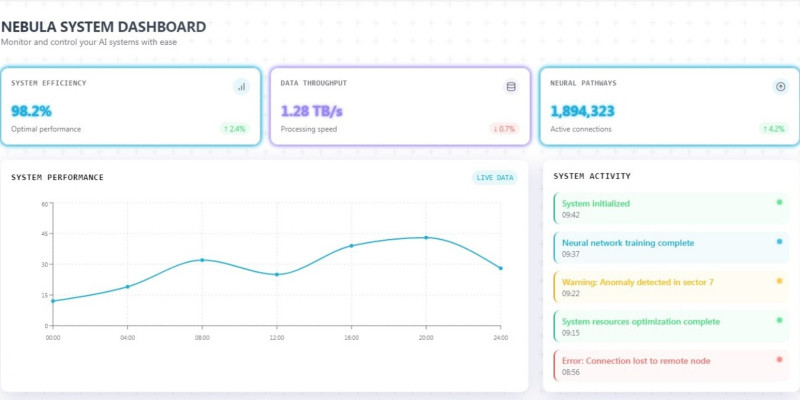
Task: Click the blue status dot beside Neural network training
Action: 779,241
